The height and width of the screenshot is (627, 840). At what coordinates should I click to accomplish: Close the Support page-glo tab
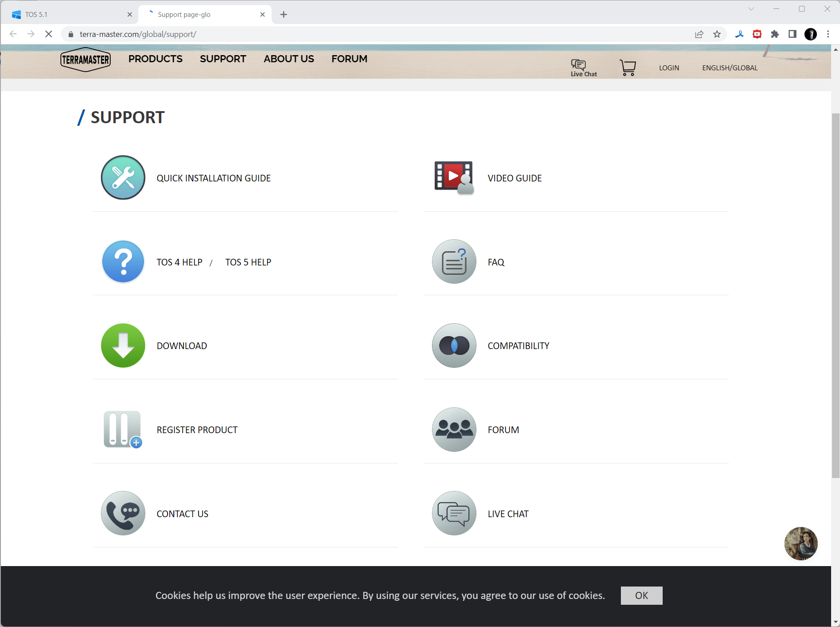pos(262,15)
